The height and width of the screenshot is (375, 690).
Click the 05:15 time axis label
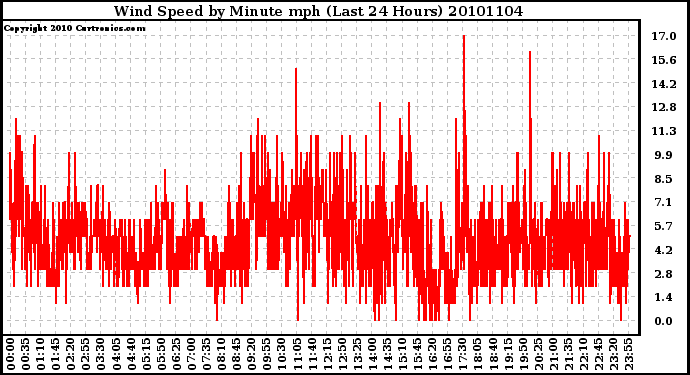tap(146, 355)
